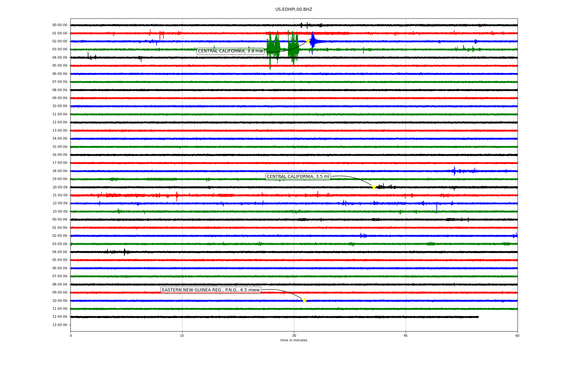Click the 'time in minutes' axis label
Screen dimensions: 588x368
(x=294, y=340)
